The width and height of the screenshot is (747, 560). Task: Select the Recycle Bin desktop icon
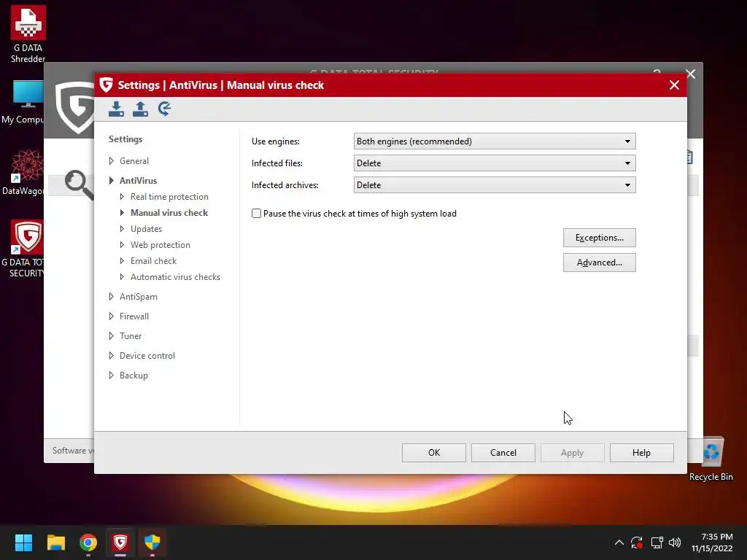point(711,459)
